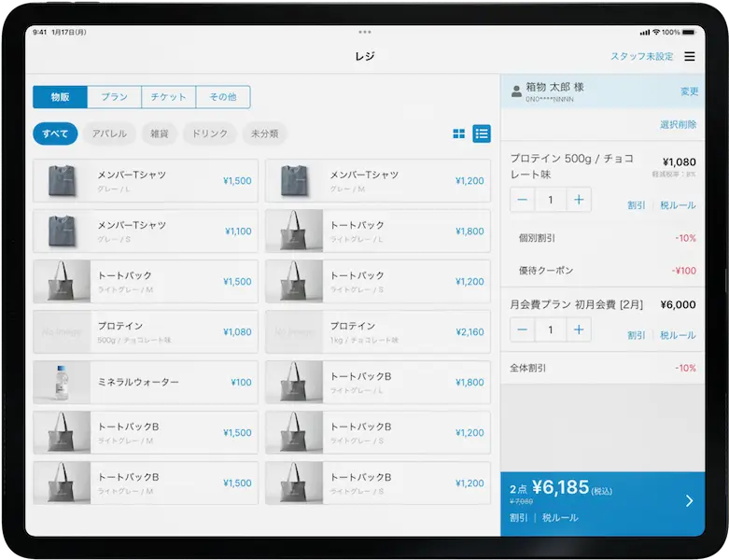The height and width of the screenshot is (560, 729).
Task: Filter by ドリンク category
Action: pyautogui.click(x=210, y=133)
